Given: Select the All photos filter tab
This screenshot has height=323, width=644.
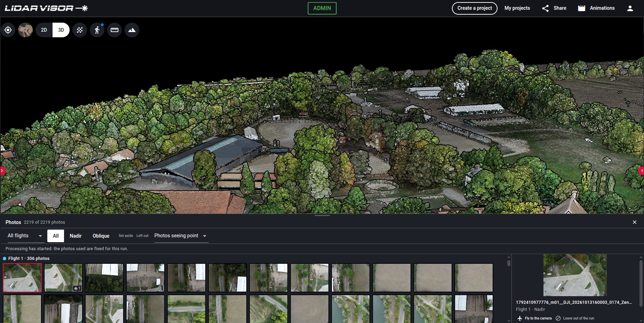Looking at the screenshot, I should [x=56, y=236].
